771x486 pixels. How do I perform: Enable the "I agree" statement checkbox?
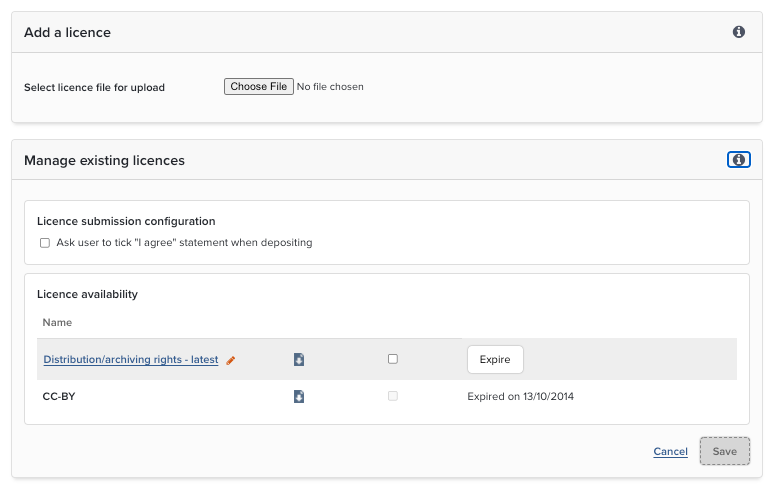point(45,242)
